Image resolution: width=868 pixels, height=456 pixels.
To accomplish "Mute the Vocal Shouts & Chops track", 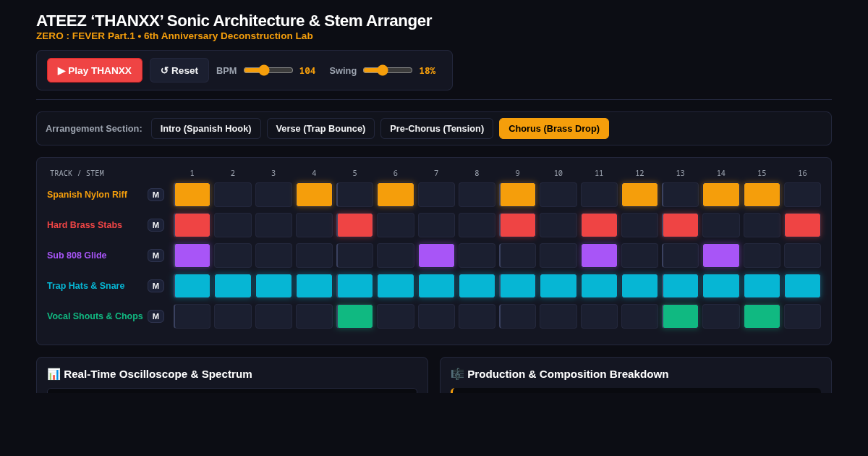I will point(156,316).
